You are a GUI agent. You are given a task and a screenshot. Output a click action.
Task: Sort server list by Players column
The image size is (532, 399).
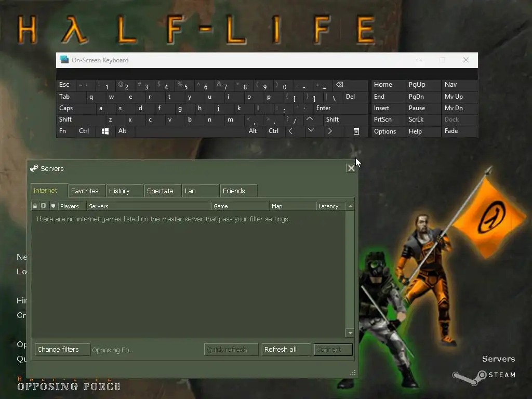[72, 206]
